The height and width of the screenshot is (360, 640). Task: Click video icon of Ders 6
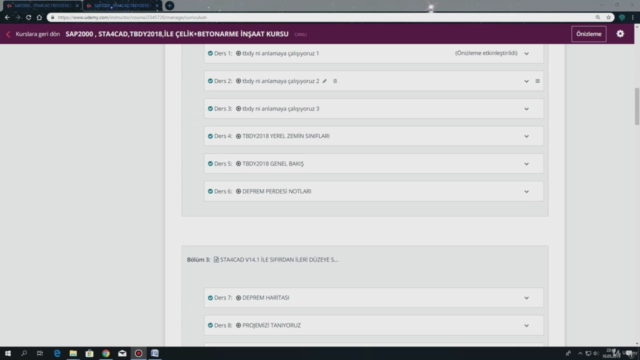click(x=238, y=191)
